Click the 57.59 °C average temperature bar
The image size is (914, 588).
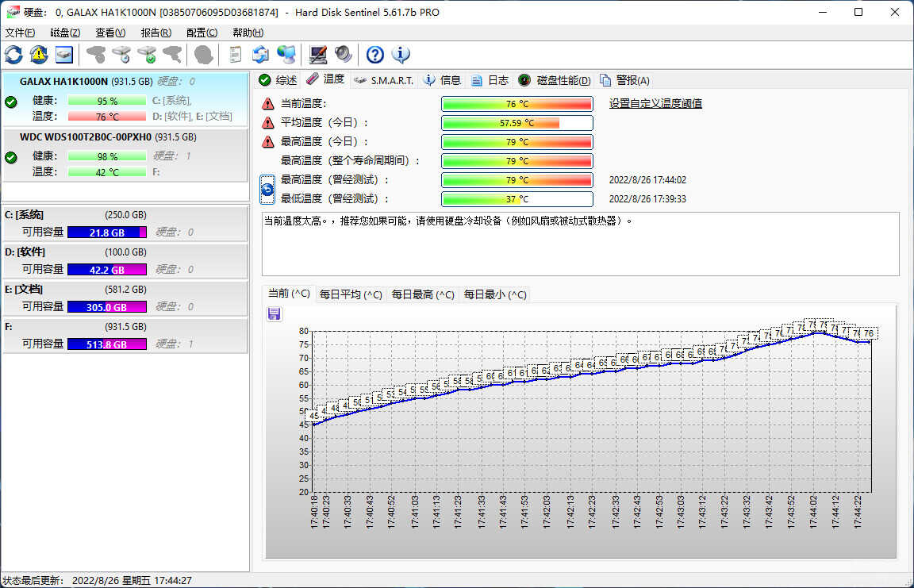click(517, 123)
